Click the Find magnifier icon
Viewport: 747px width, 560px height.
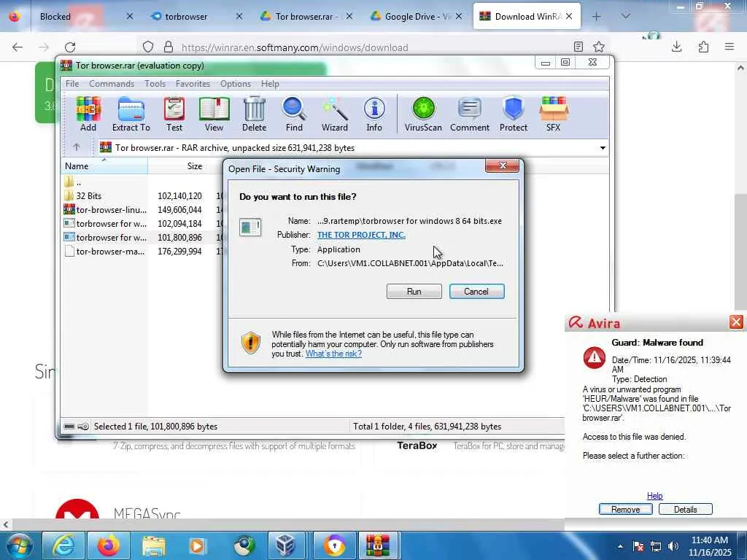(x=294, y=114)
